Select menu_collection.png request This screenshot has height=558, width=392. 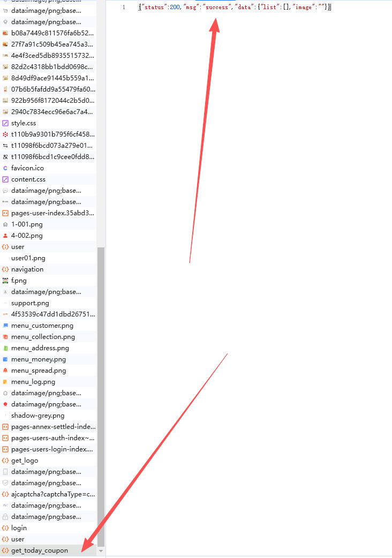pyautogui.click(x=48, y=337)
